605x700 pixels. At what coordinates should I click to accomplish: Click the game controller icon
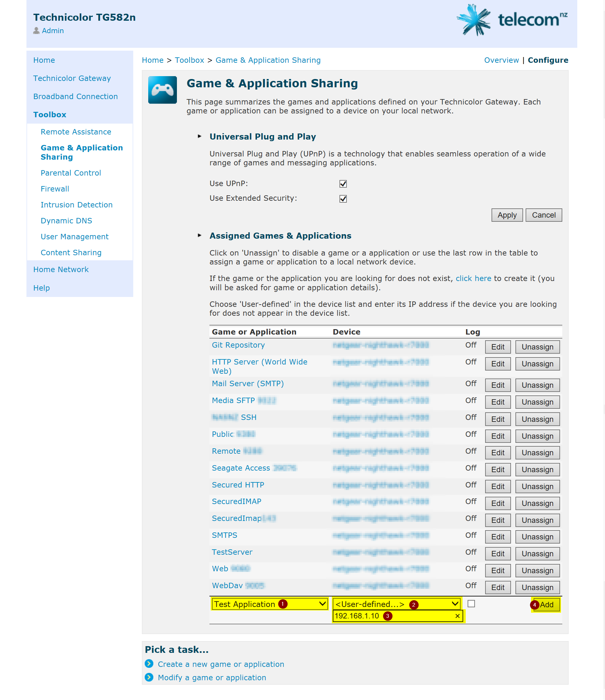(x=163, y=90)
